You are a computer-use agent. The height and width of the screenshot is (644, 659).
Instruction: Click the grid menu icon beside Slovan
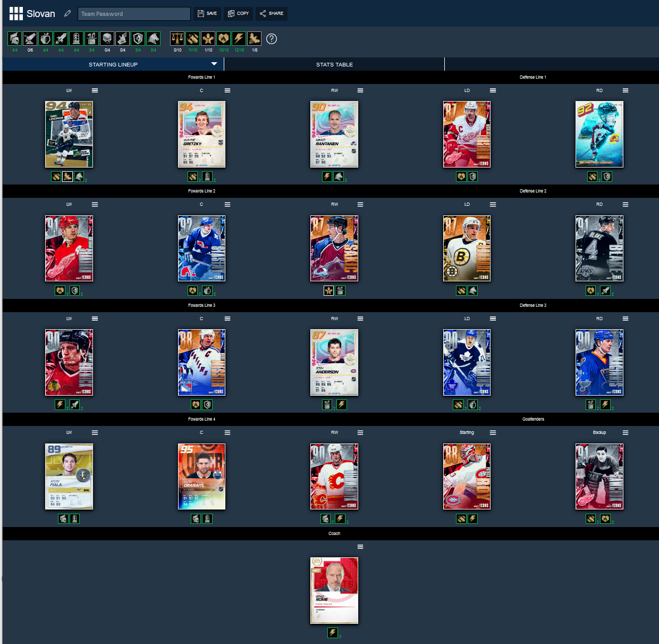tap(16, 14)
